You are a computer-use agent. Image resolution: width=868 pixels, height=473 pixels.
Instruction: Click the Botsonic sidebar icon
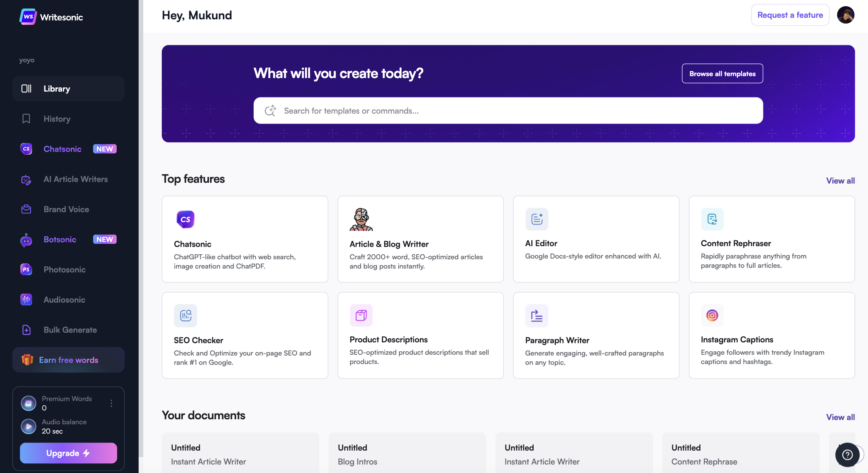26,239
